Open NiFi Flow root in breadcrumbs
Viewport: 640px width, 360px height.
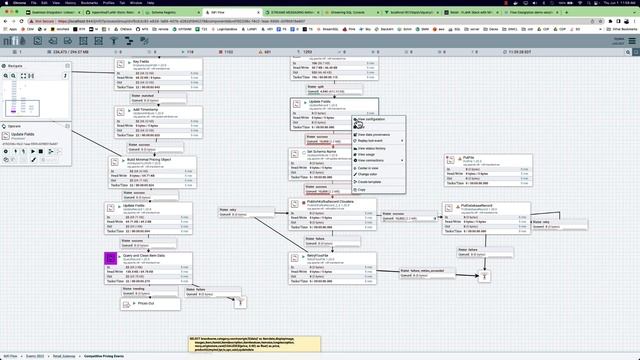point(11,356)
